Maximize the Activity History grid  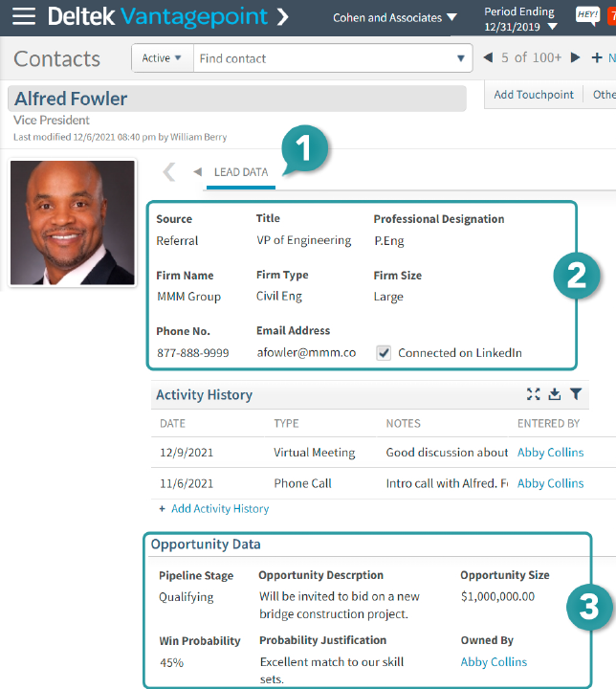pos(534,394)
